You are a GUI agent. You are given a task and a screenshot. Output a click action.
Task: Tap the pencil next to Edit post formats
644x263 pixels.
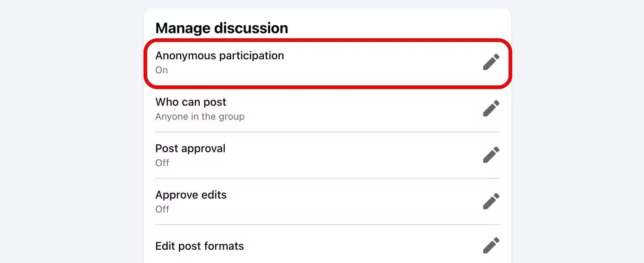pos(491,246)
